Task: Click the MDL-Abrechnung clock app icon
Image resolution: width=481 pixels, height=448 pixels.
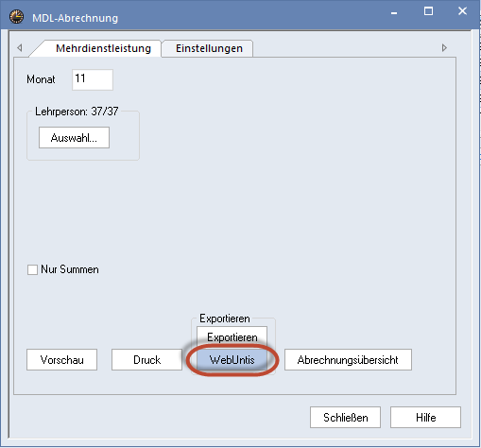Action: (16, 17)
